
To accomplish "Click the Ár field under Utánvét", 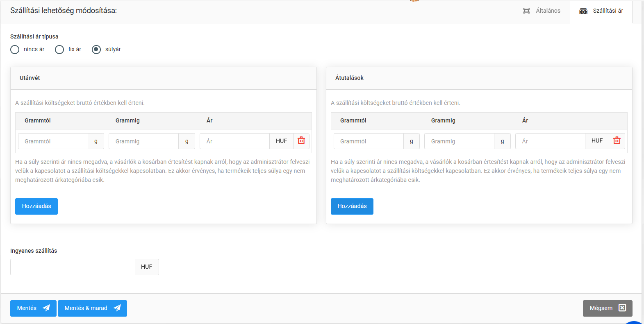I will pos(234,141).
